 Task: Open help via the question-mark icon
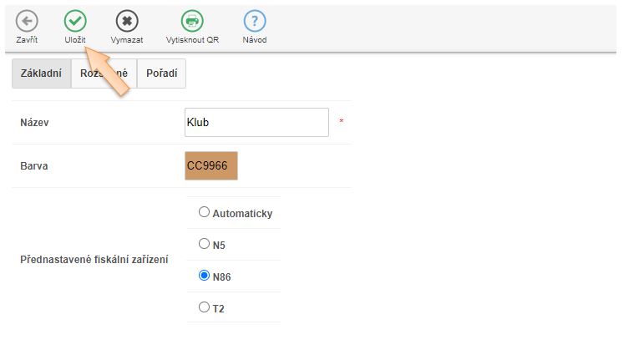pos(255,21)
